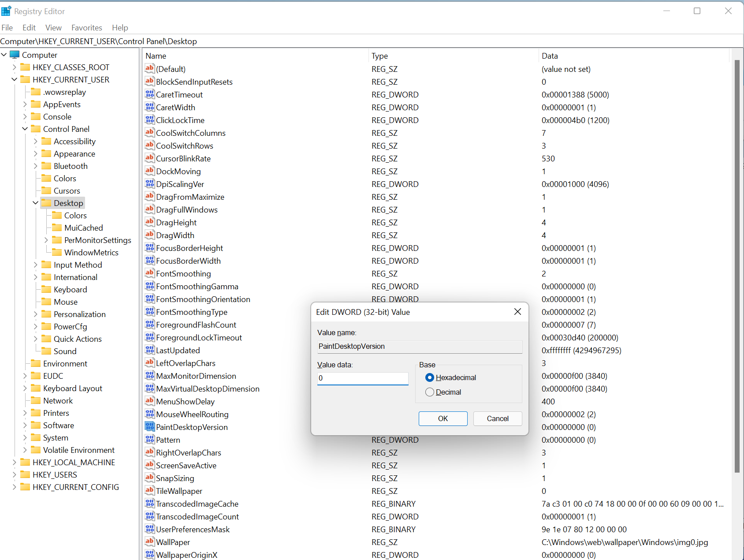Confirm the DWORD edit with OK

(443, 418)
